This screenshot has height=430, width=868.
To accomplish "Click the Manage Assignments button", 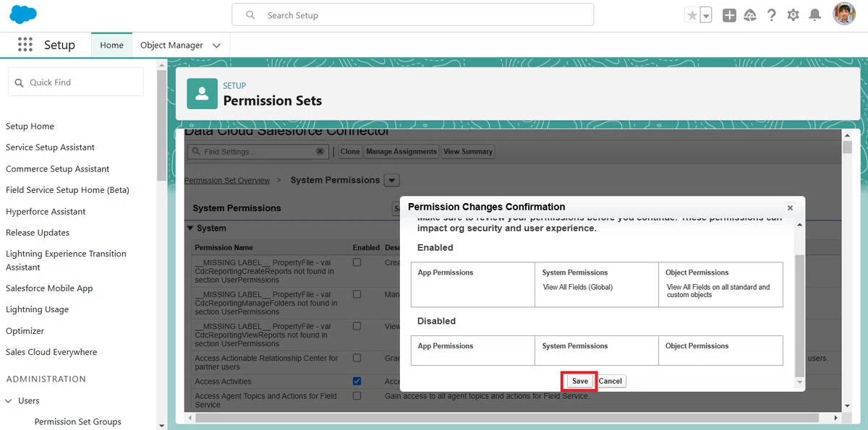I will click(x=401, y=152).
